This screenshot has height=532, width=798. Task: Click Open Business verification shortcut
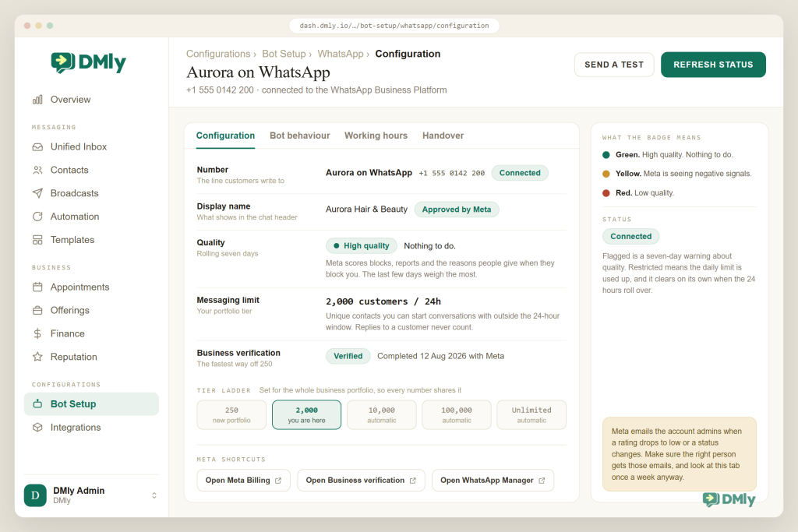[x=361, y=481]
